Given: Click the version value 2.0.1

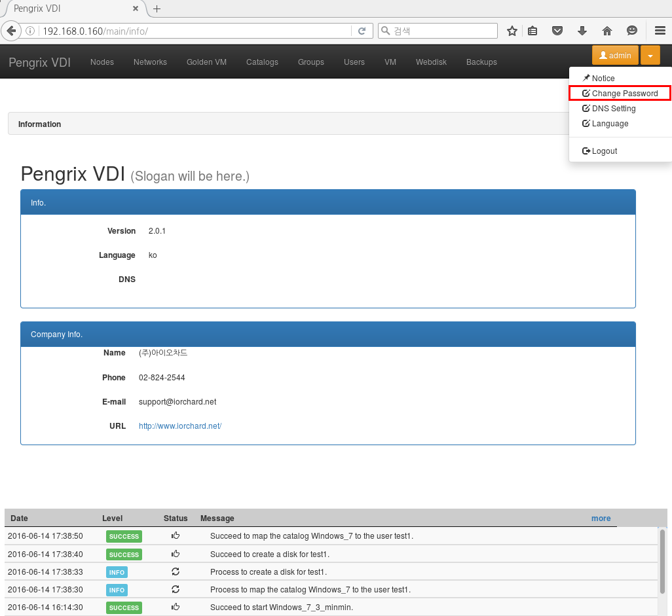Looking at the screenshot, I should point(157,231).
